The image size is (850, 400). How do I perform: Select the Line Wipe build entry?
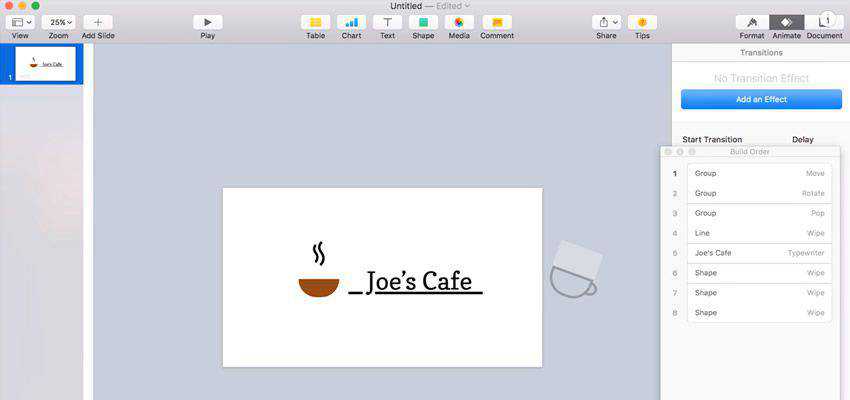point(759,233)
